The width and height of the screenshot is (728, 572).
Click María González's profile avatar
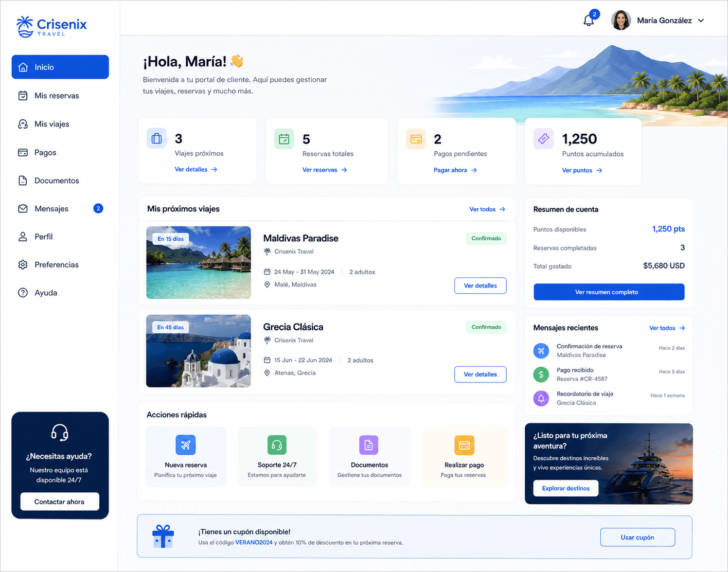click(x=621, y=21)
